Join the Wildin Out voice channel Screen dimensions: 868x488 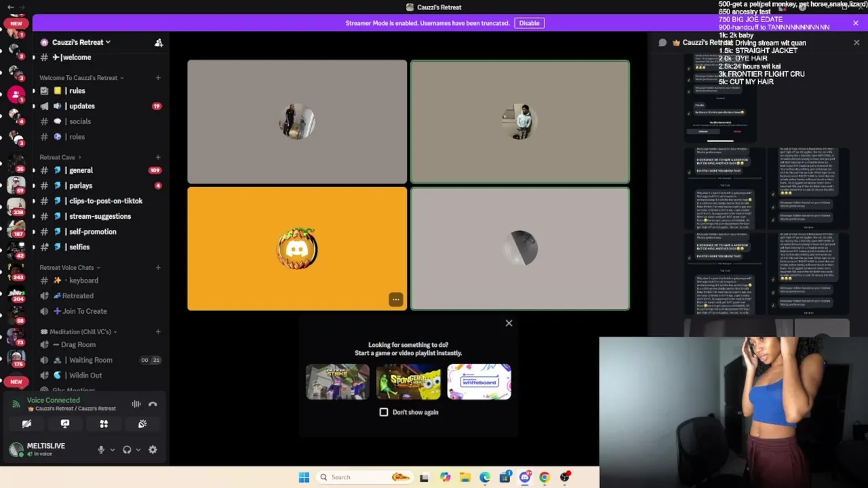coord(100,375)
